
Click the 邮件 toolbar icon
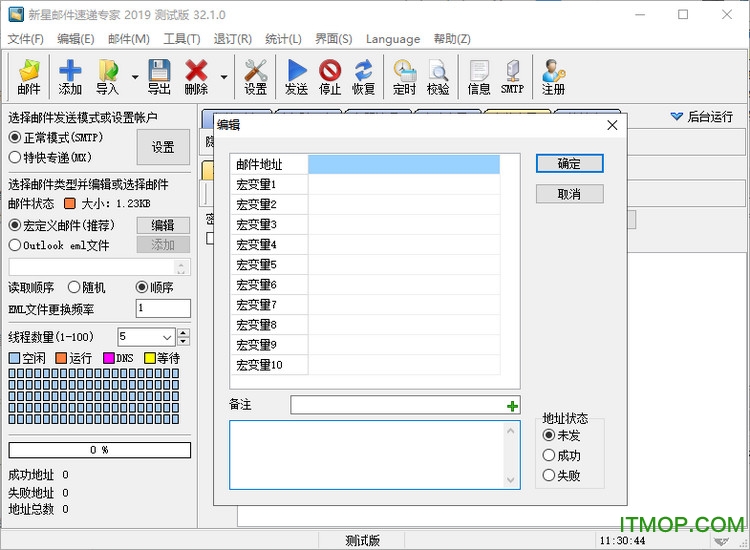click(29, 76)
